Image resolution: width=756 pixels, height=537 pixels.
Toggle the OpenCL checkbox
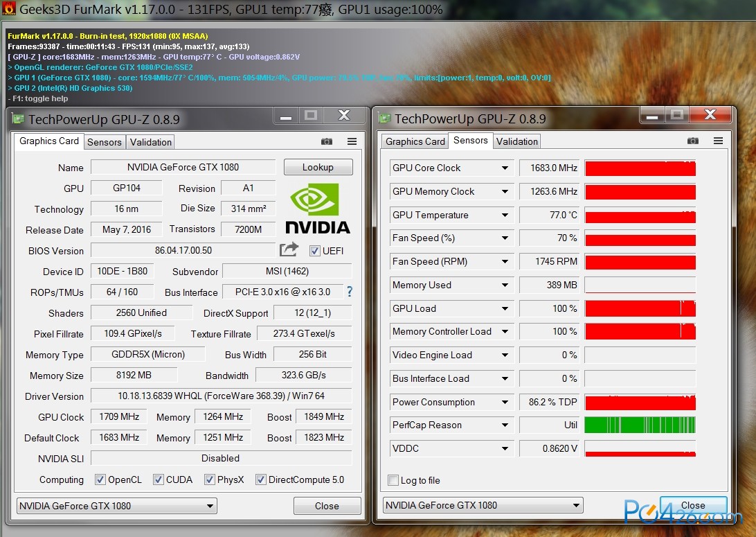pyautogui.click(x=100, y=479)
